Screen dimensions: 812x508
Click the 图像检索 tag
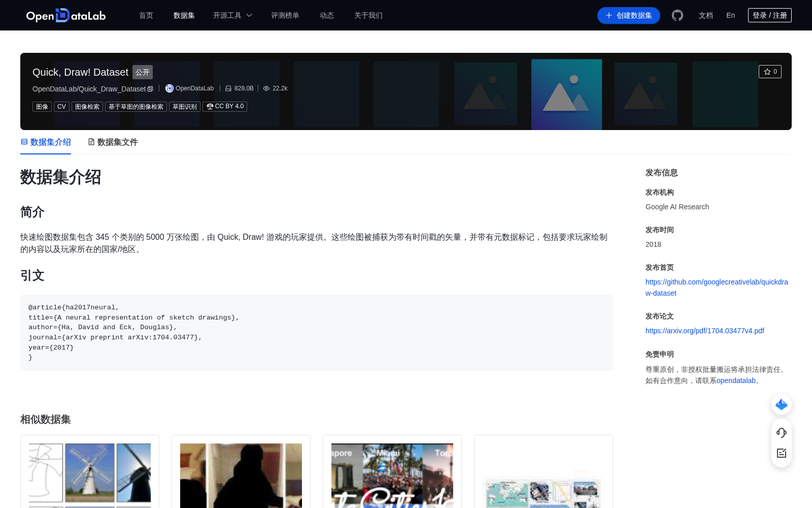87,107
